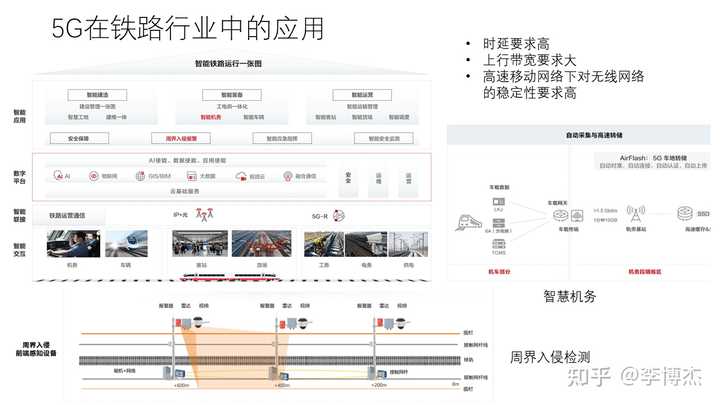
Task: Click the label 周界入侵 前端感知设备
Action: (x=36, y=349)
